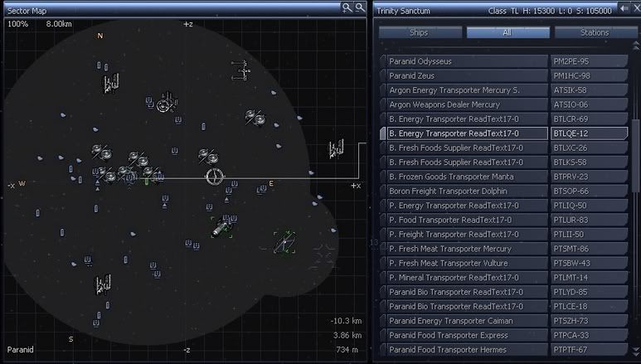
Task: Select the twin-disc station just above center crosshair
Action: coord(208,156)
